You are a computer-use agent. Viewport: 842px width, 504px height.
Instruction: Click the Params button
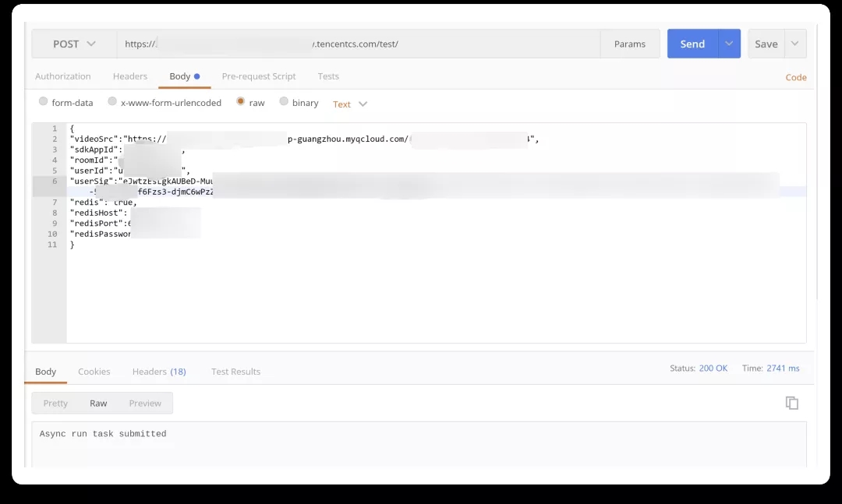point(630,44)
